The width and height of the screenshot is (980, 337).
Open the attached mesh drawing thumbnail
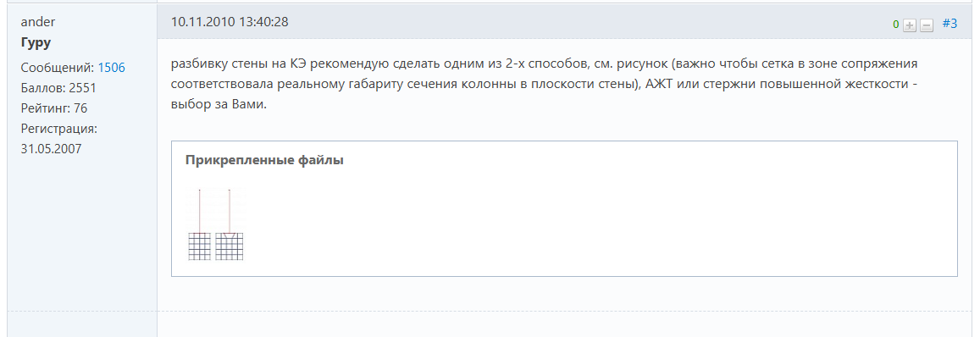[x=216, y=224]
